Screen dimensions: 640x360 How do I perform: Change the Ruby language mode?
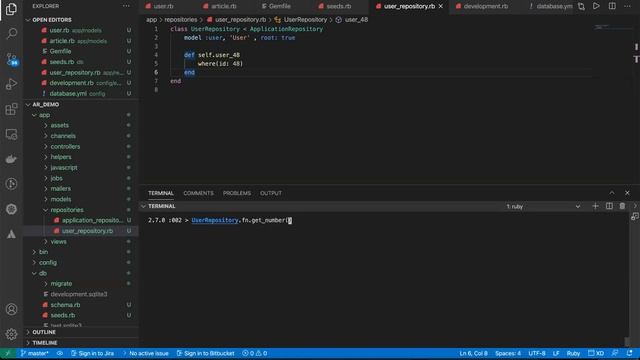coord(573,353)
